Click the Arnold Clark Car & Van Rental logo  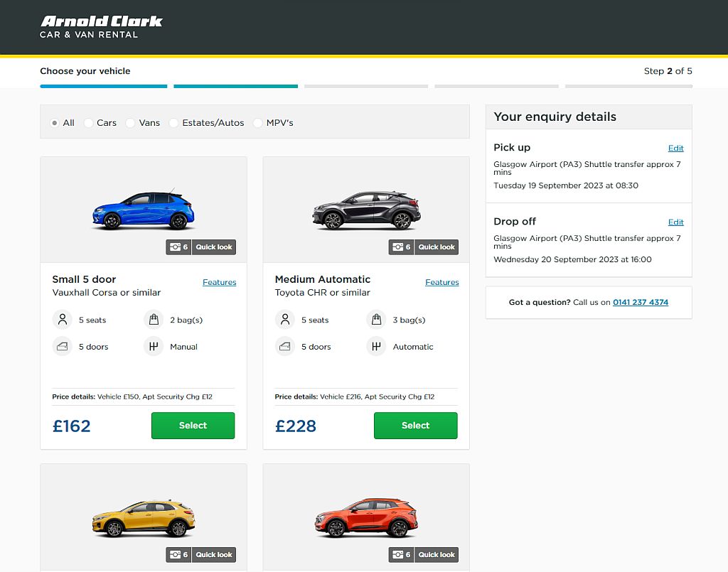101,27
